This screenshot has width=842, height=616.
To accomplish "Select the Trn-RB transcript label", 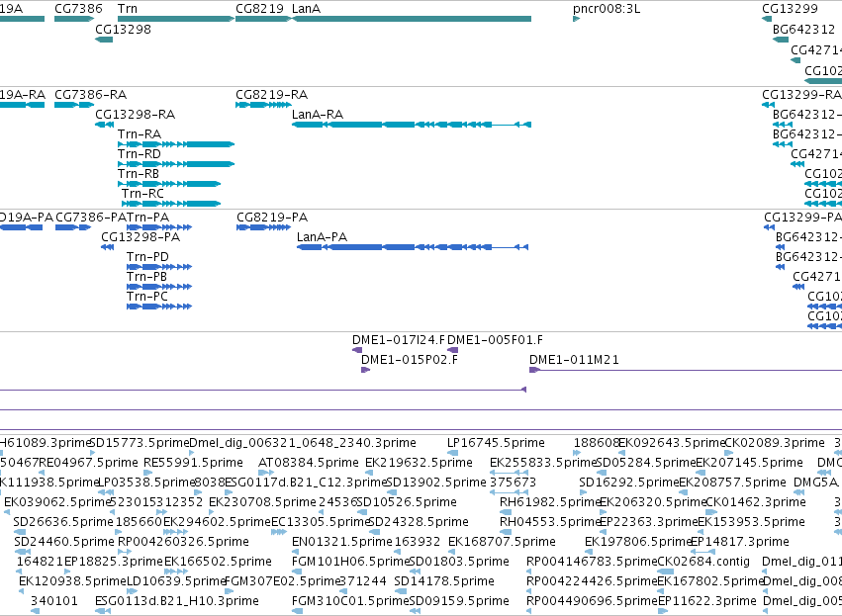I will coord(139,174).
